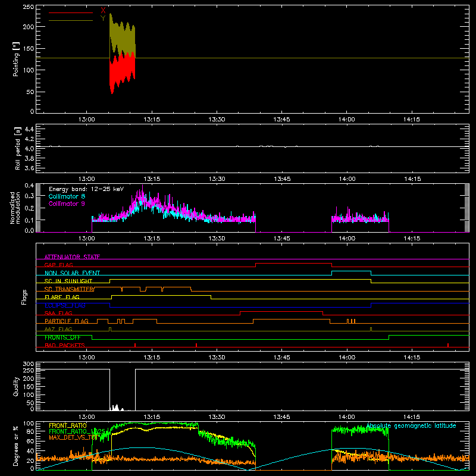476x476 pixels.
Task: Click 13:00 tick label under the Quality plot
Action: point(86,417)
